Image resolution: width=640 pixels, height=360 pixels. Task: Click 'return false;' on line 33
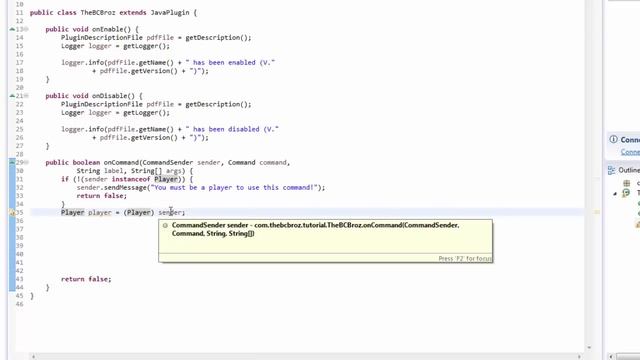coord(102,196)
